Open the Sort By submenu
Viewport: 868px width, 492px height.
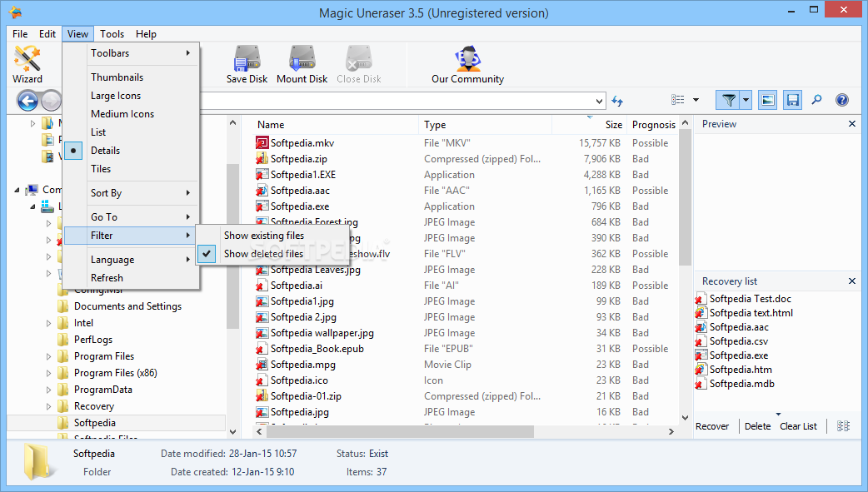131,193
